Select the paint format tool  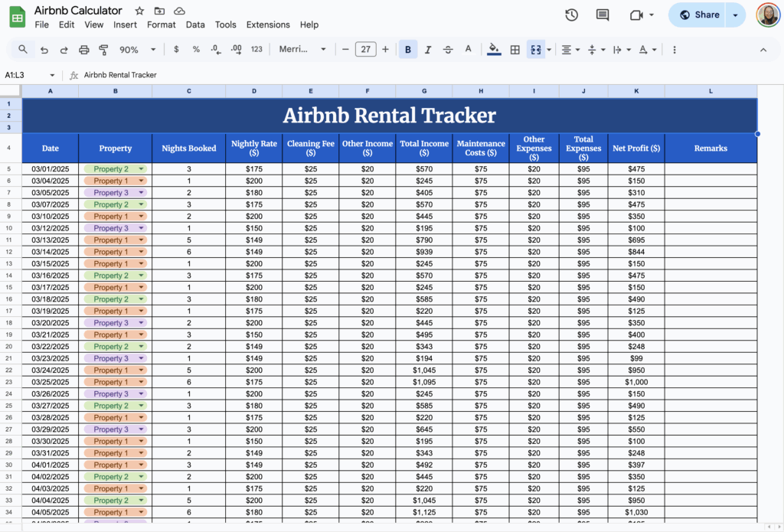(103, 49)
